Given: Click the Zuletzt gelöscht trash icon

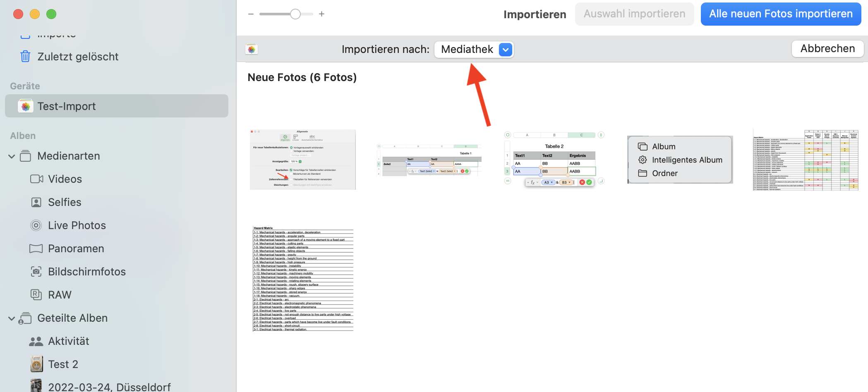Looking at the screenshot, I should [25, 56].
